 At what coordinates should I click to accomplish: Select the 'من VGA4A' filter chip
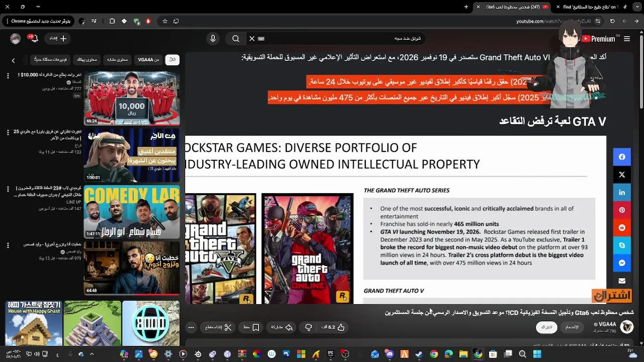tap(148, 60)
